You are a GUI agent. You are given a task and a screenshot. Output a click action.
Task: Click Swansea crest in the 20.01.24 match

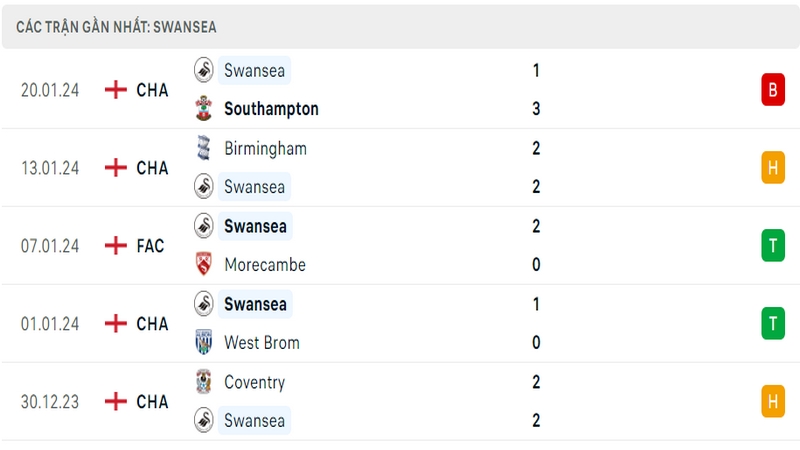click(204, 70)
